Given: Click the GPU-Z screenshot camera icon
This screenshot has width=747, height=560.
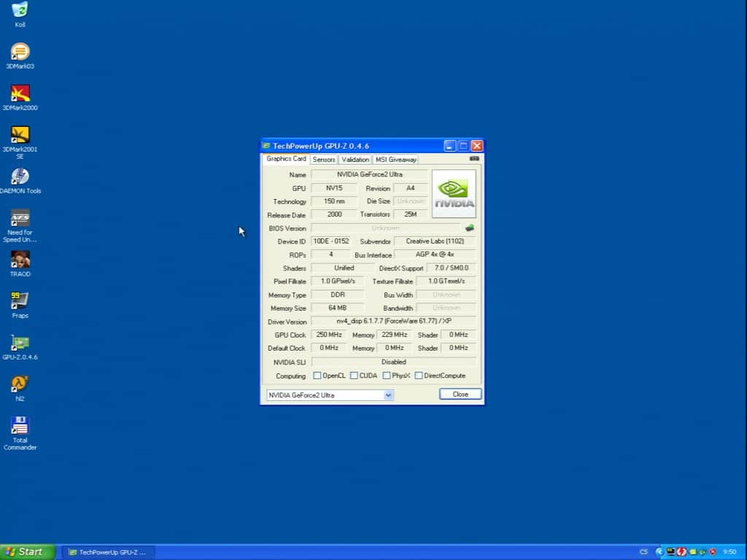Looking at the screenshot, I should pyautogui.click(x=474, y=158).
